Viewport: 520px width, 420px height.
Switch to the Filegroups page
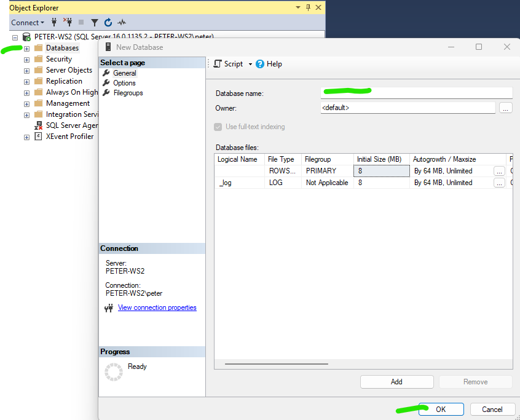[128, 93]
